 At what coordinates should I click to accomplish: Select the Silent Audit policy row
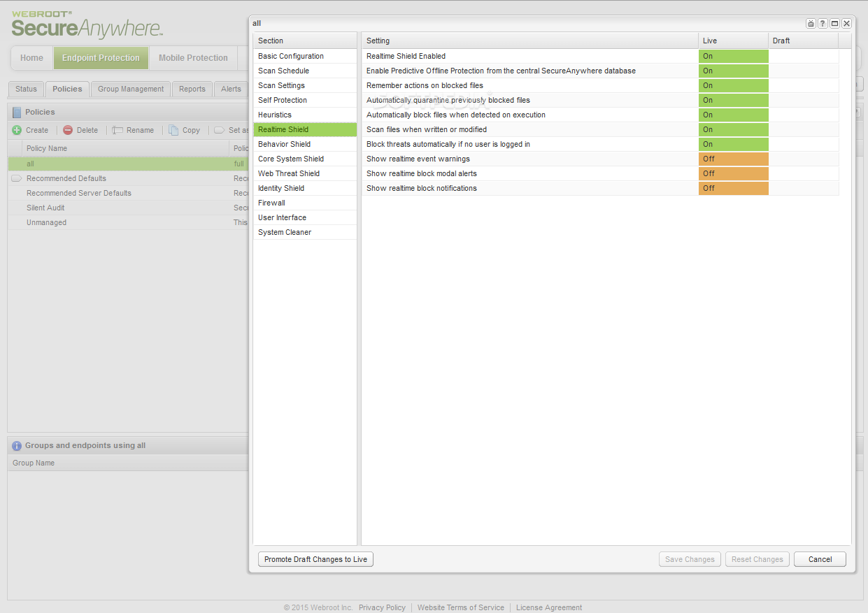pyautogui.click(x=128, y=208)
